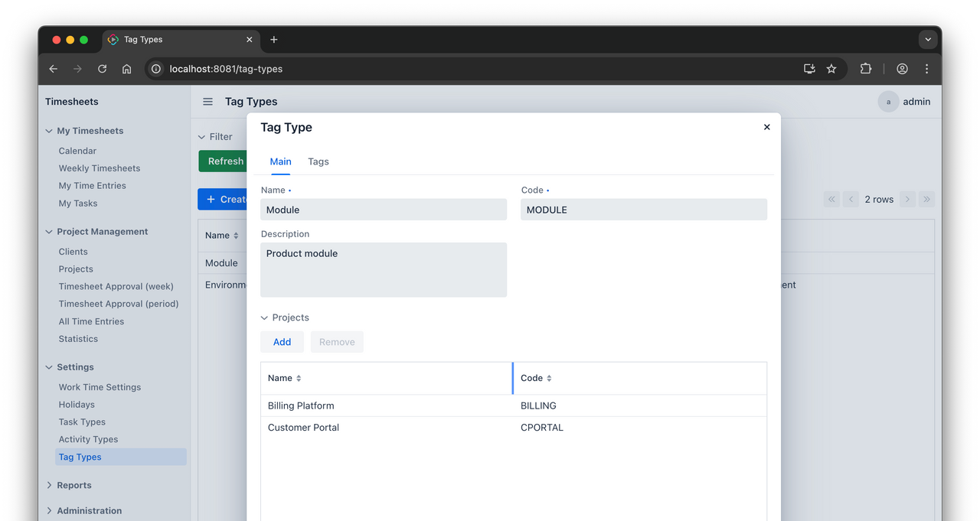This screenshot has height=521, width=980.
Task: Click the browser reload icon
Action: [x=102, y=69]
